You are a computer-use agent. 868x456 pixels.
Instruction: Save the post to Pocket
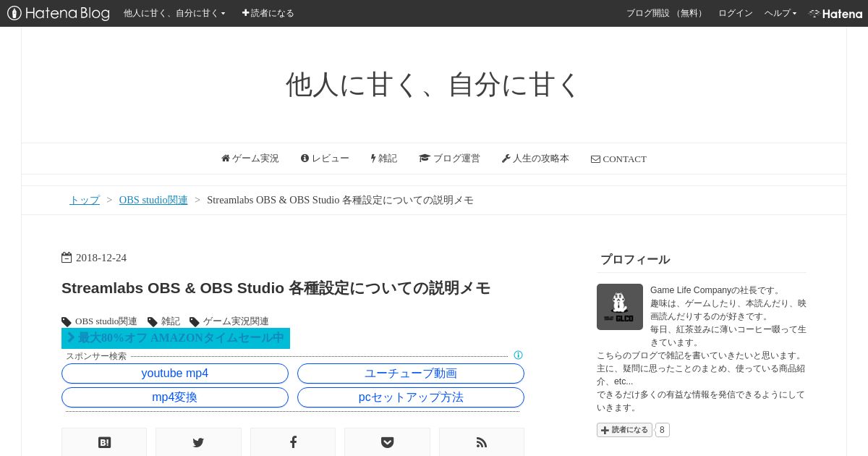coord(387,442)
